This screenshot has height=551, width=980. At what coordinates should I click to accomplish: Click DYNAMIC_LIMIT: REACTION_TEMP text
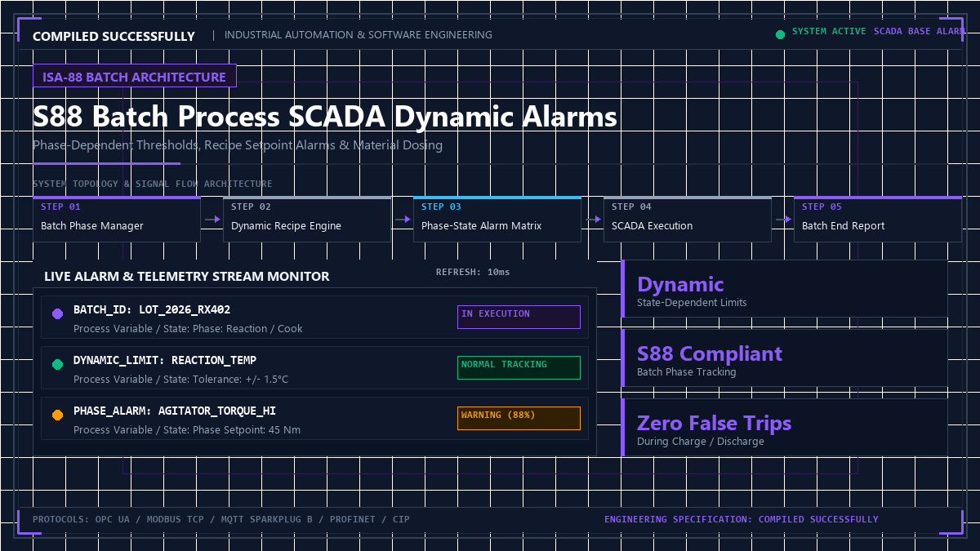pos(165,360)
